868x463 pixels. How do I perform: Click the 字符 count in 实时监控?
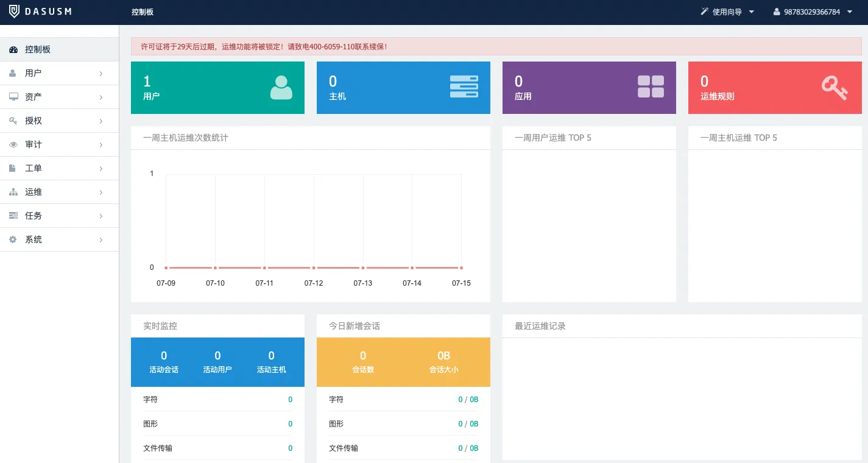coord(290,400)
